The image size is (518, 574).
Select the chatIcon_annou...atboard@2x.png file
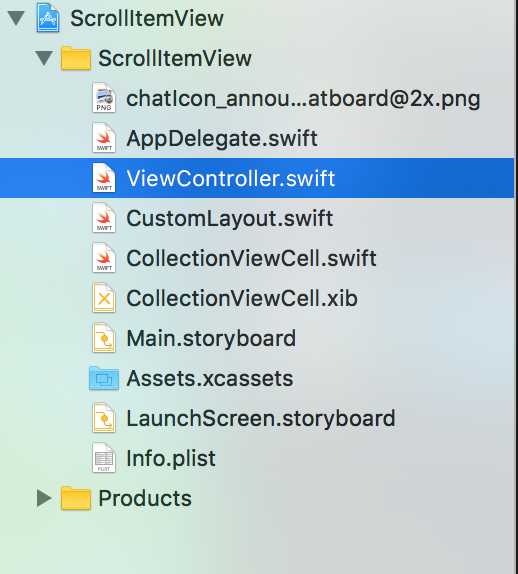[303, 99]
